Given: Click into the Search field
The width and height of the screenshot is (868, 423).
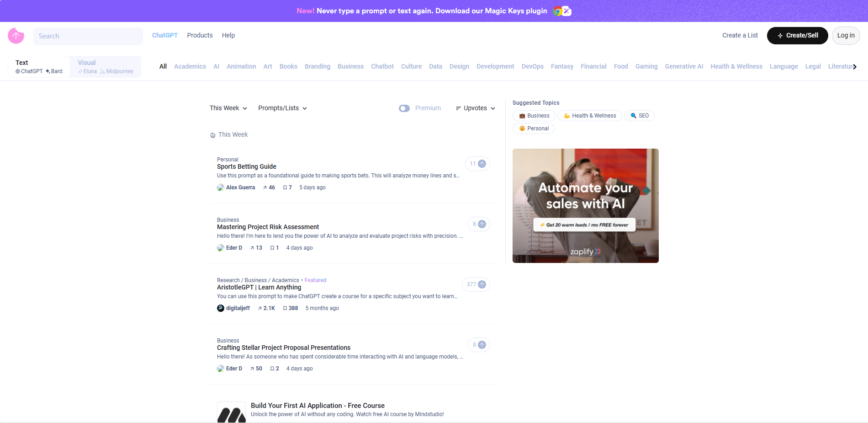Looking at the screenshot, I should tap(88, 36).
